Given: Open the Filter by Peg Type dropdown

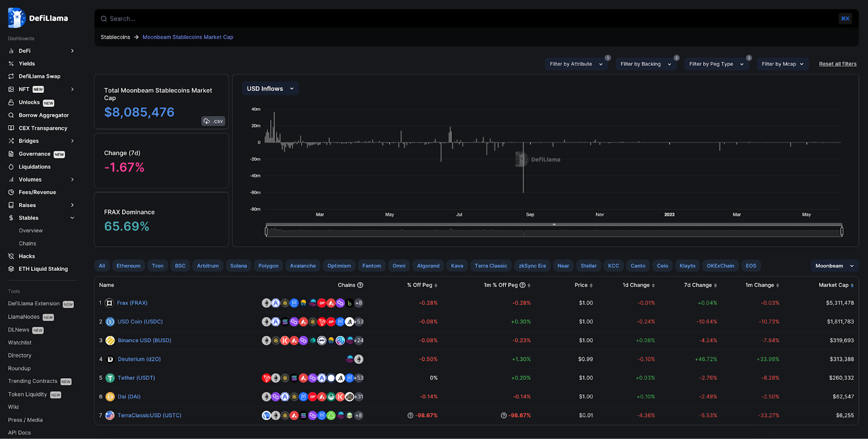Looking at the screenshot, I should coord(716,64).
